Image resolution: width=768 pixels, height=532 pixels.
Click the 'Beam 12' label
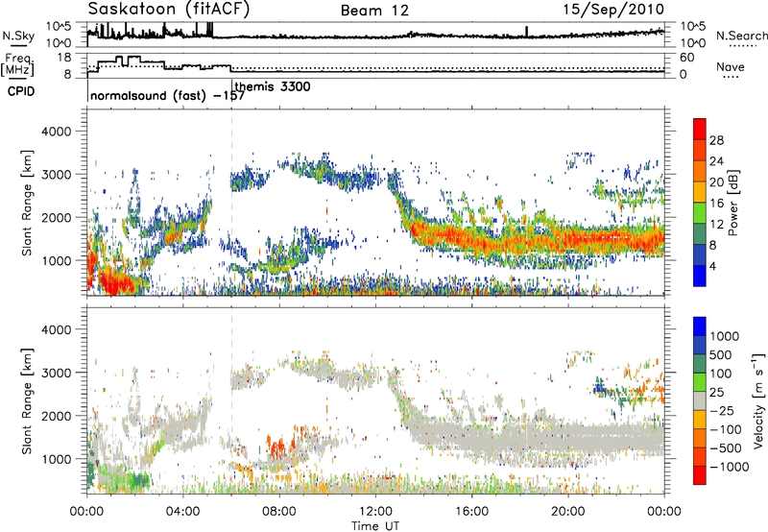click(374, 11)
